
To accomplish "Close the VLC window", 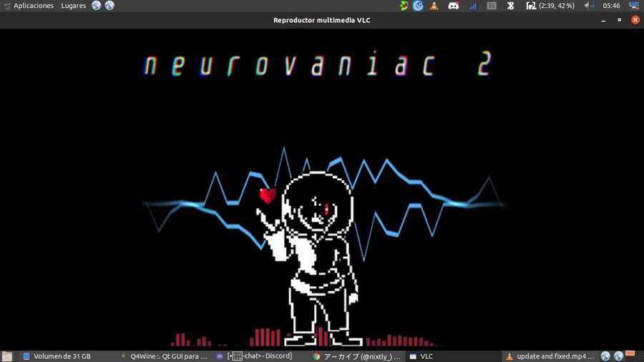I will [635, 20].
